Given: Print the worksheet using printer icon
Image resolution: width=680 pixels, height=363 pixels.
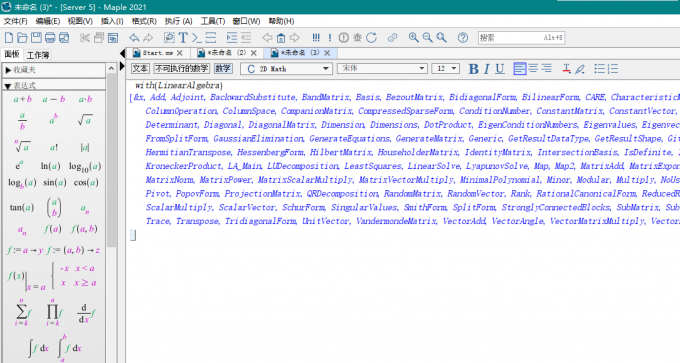Looking at the screenshot, I should (50, 38).
